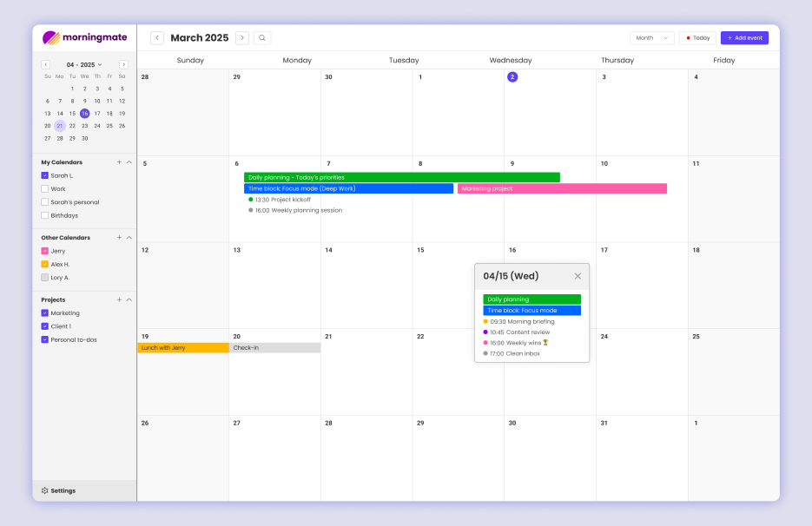Click day 31 cell in main calendar
812x526 pixels.
642,458
